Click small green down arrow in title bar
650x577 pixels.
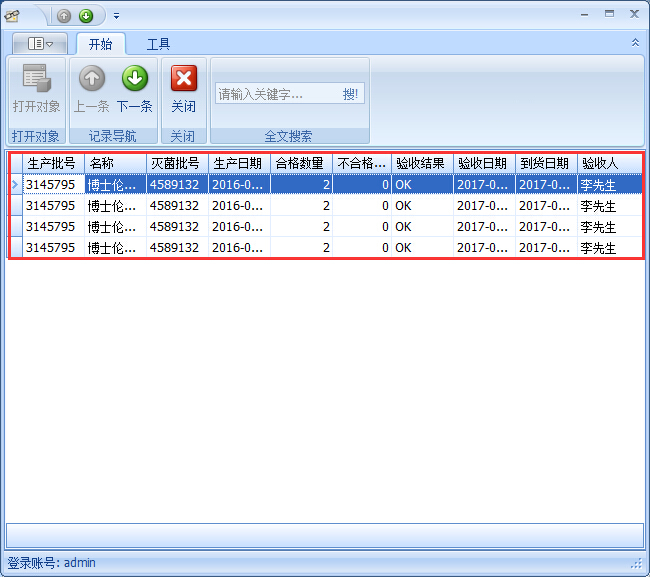86,15
